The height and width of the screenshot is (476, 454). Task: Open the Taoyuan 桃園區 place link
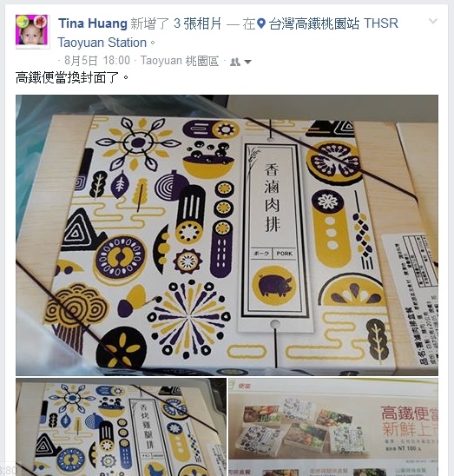[x=180, y=61]
